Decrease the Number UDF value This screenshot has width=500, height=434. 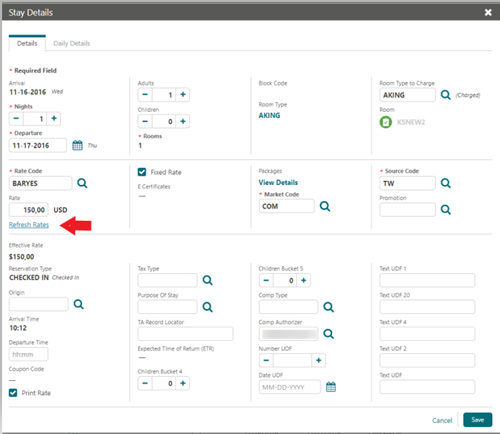click(266, 360)
